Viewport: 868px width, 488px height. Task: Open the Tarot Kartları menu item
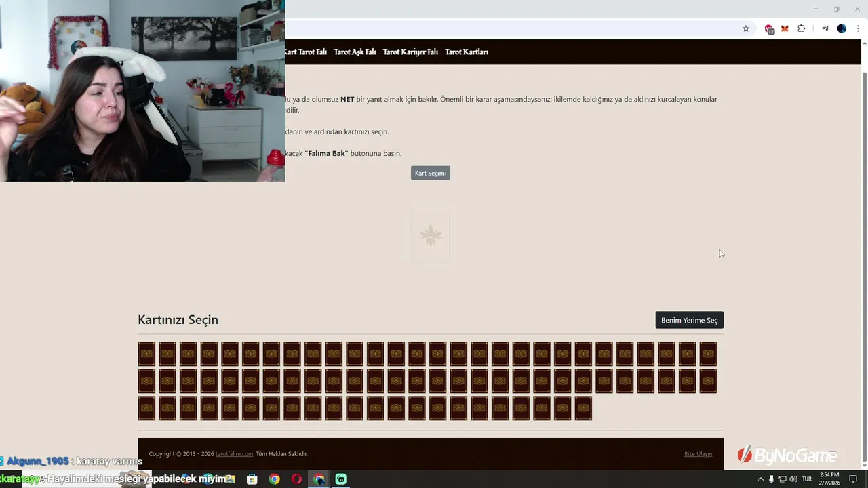pos(467,52)
